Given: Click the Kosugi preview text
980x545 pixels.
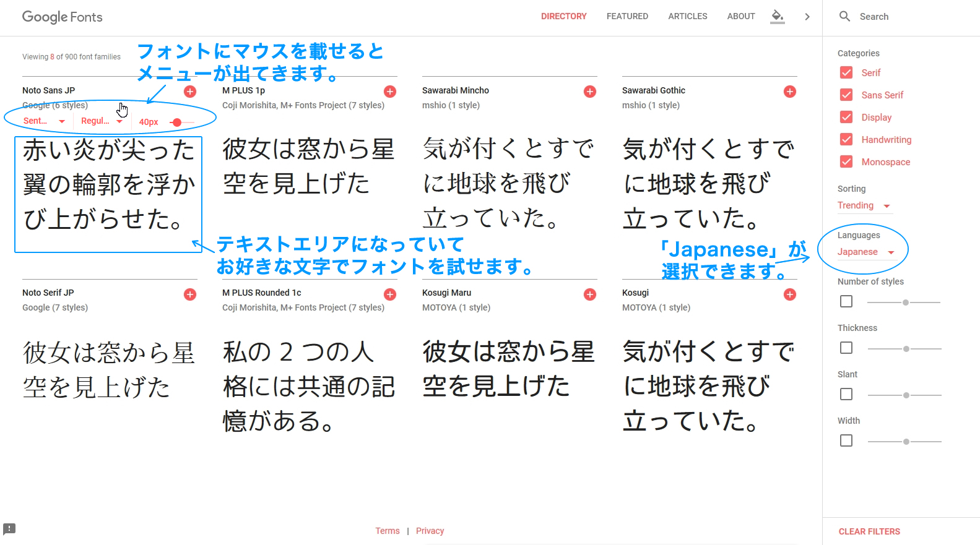Looking at the screenshot, I should (708, 386).
